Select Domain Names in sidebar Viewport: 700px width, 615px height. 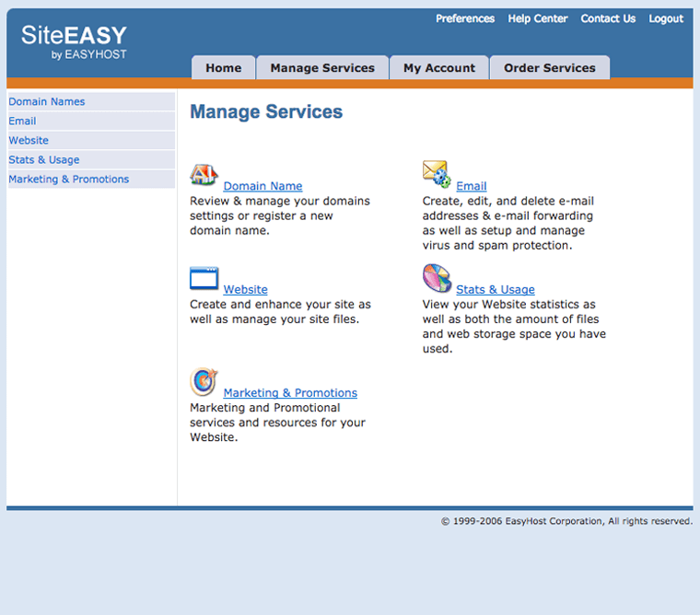tap(91, 102)
